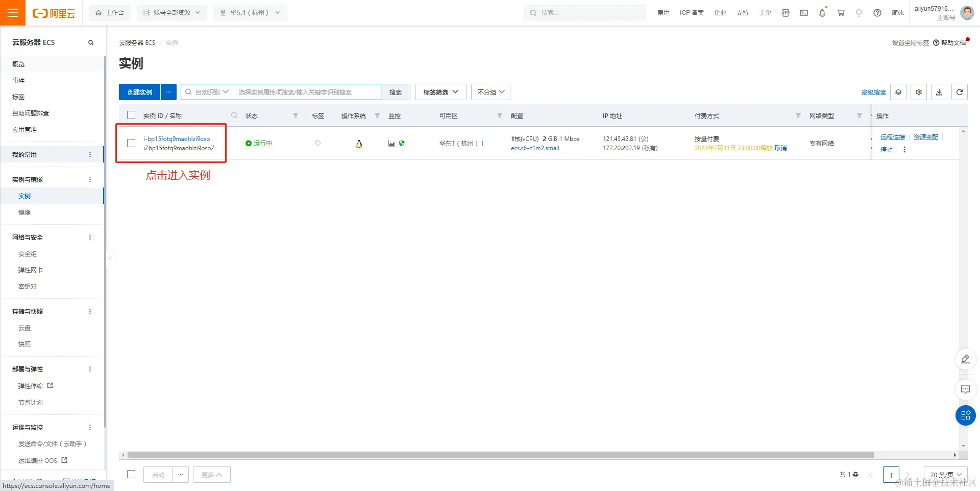Open 帮助文档 link
Viewport: 980px width, 491px height.
click(950, 42)
